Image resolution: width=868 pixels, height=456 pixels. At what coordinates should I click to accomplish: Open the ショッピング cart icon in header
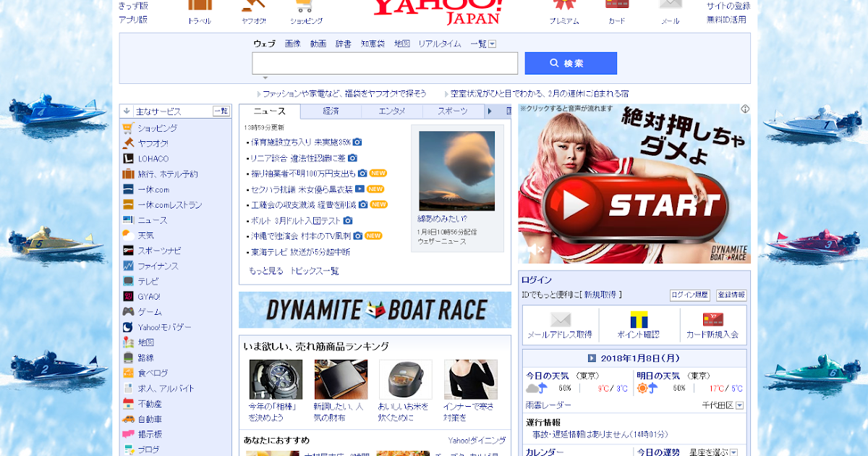pos(306,5)
